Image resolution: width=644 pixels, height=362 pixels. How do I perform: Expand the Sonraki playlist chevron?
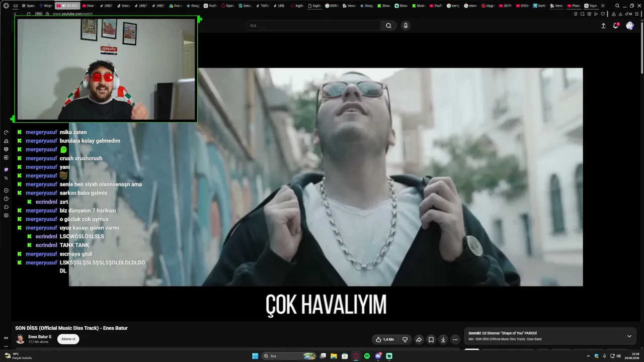629,336
